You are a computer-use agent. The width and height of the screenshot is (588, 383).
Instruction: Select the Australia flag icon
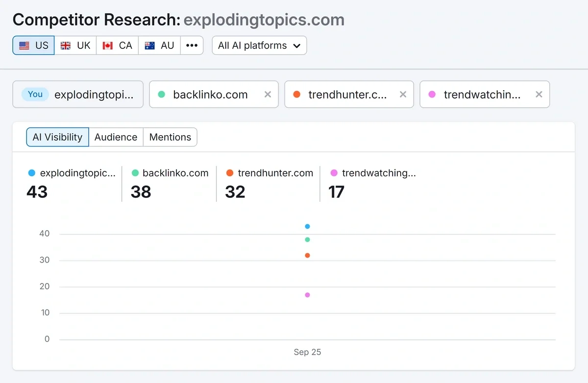pos(159,45)
